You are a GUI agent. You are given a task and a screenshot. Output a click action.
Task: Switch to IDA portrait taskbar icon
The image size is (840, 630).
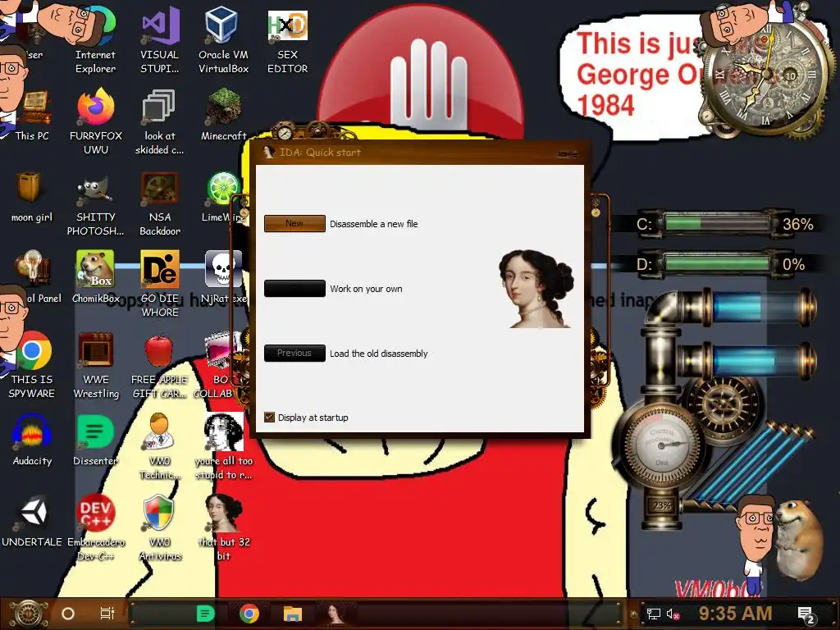coord(336,614)
